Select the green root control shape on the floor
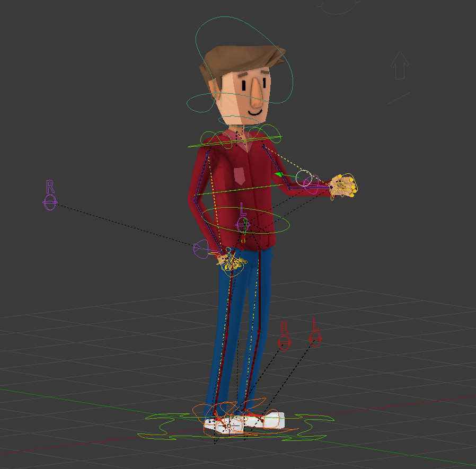The width and height of the screenshot is (476, 469). 236,427
